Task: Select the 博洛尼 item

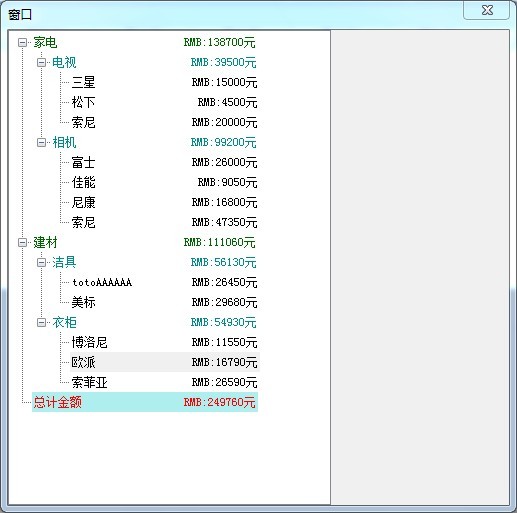Action: (x=165, y=342)
